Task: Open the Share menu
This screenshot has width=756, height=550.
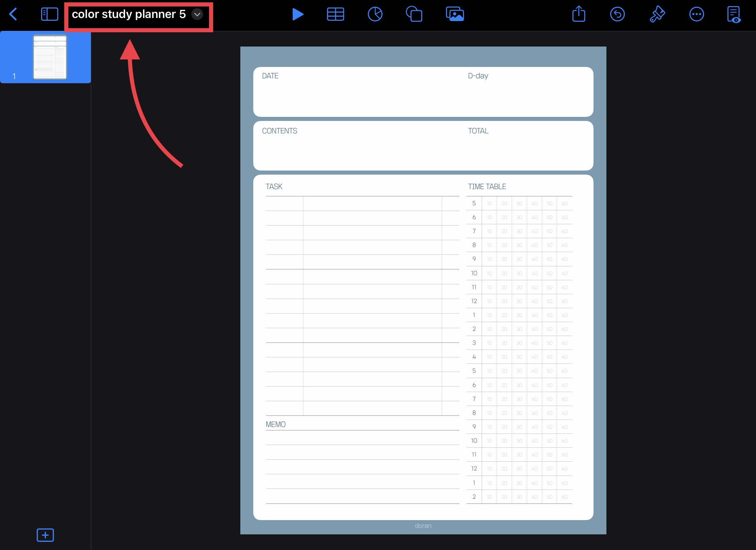Action: coord(579,14)
